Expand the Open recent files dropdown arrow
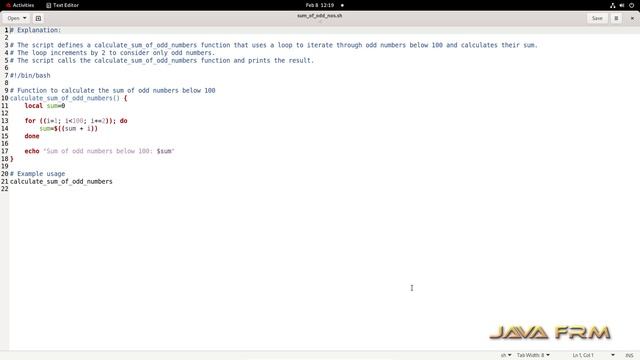The image size is (640, 360). [x=24, y=18]
